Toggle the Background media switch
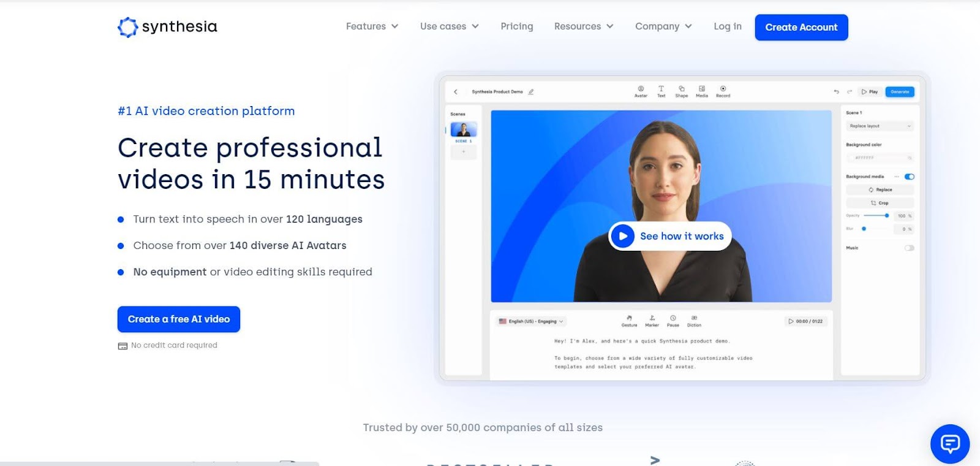This screenshot has height=466, width=980. [x=909, y=177]
